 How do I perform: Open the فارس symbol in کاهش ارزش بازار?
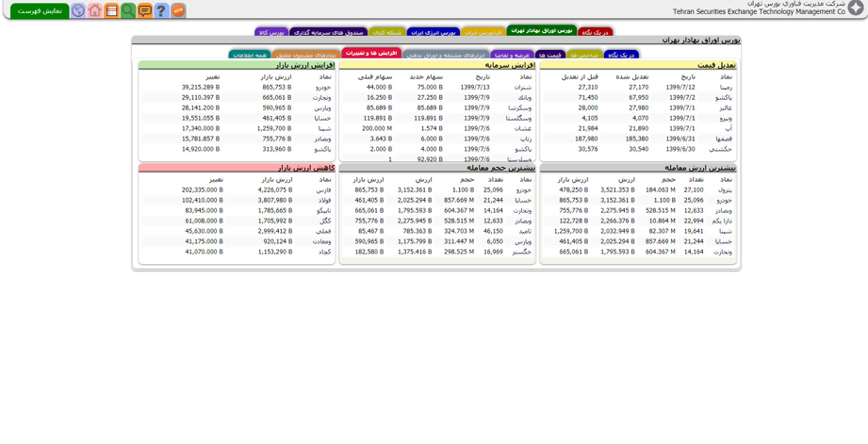click(x=323, y=189)
